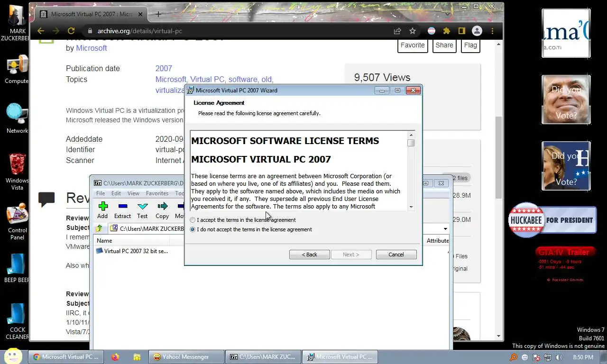Open the Network desktop icon
The width and height of the screenshot is (607, 364).
17,118
